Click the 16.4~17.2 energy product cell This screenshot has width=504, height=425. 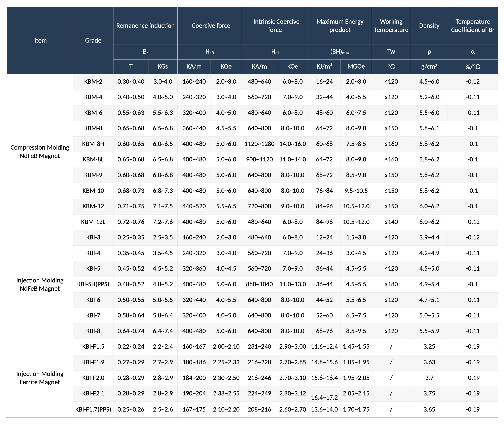324,397
